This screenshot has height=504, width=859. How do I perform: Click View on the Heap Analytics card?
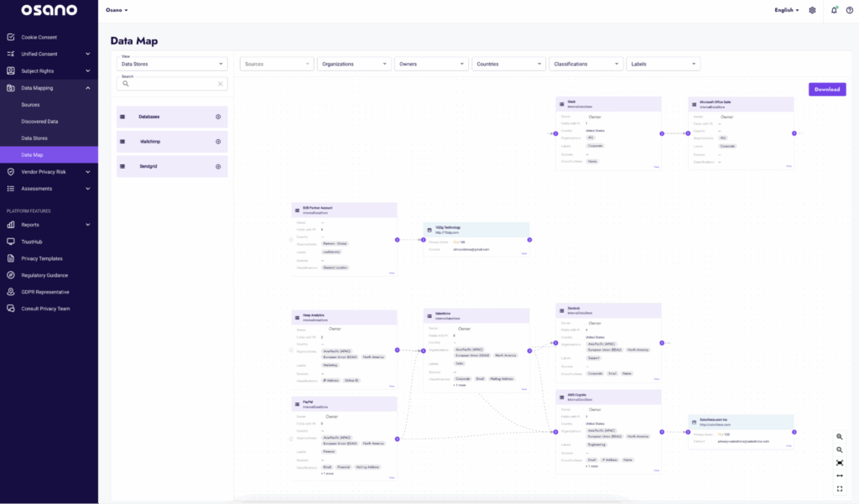[392, 387]
